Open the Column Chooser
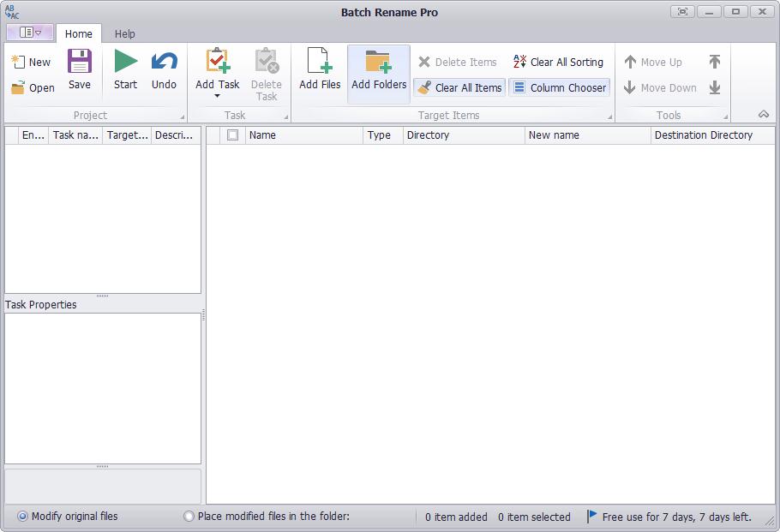 (x=560, y=87)
